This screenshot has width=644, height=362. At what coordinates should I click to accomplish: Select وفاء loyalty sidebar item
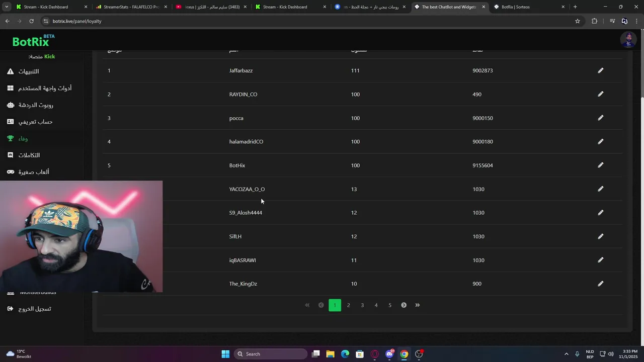(18, 138)
